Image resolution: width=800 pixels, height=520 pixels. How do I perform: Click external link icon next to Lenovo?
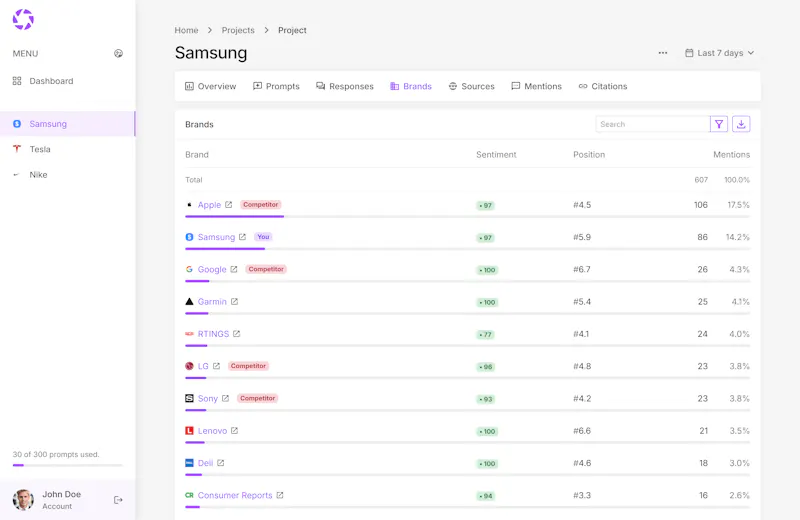234,431
